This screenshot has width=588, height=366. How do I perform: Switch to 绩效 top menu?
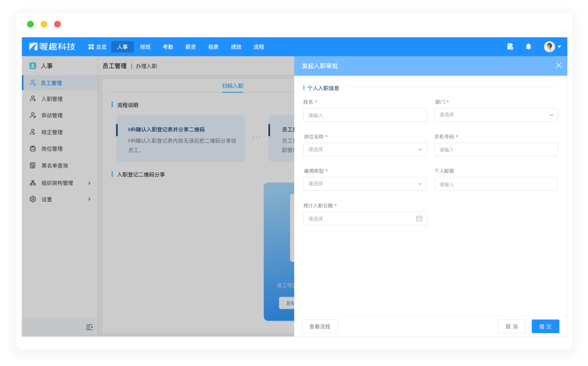click(x=236, y=47)
